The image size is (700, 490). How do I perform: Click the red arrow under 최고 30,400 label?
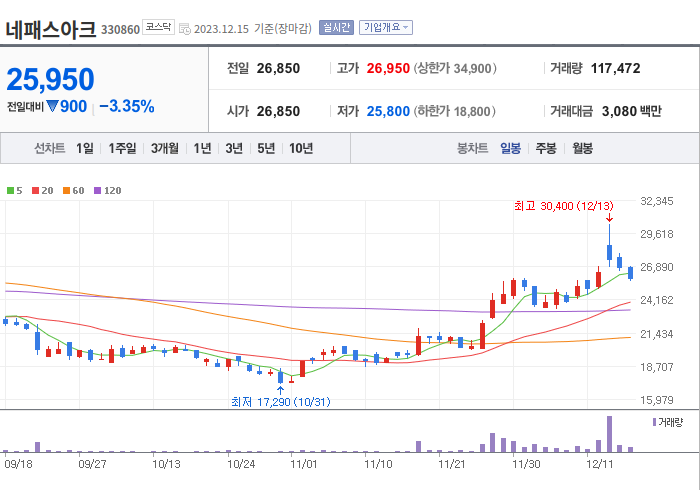pos(609,218)
